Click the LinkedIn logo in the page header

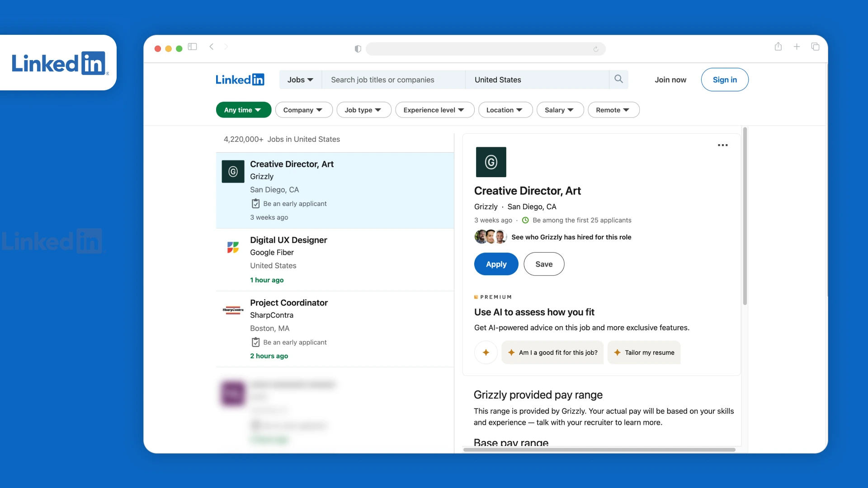(240, 80)
